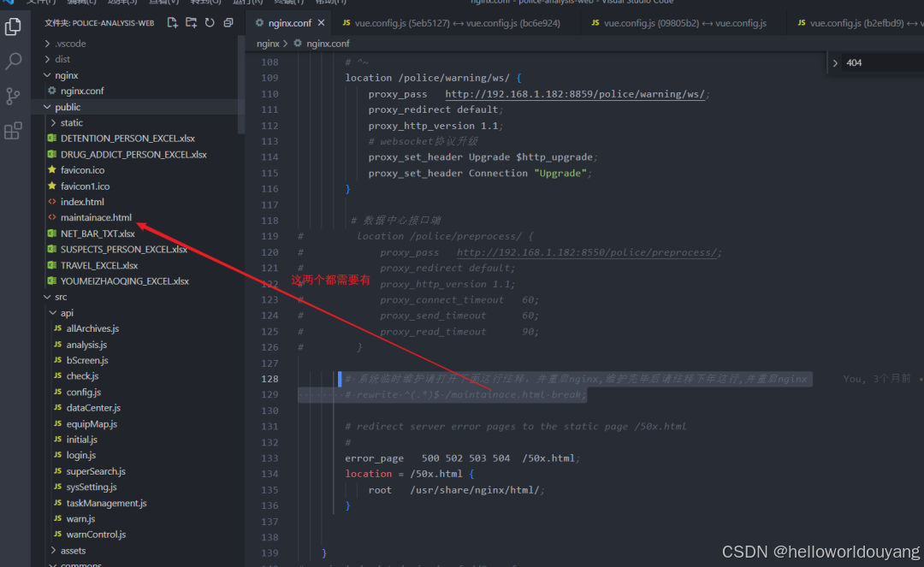
Task: Click the explorer sidebar scrollbar
Action: point(241,84)
